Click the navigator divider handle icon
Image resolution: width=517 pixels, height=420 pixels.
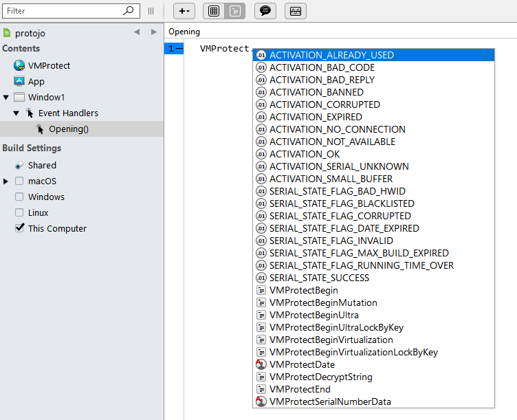coord(151,11)
